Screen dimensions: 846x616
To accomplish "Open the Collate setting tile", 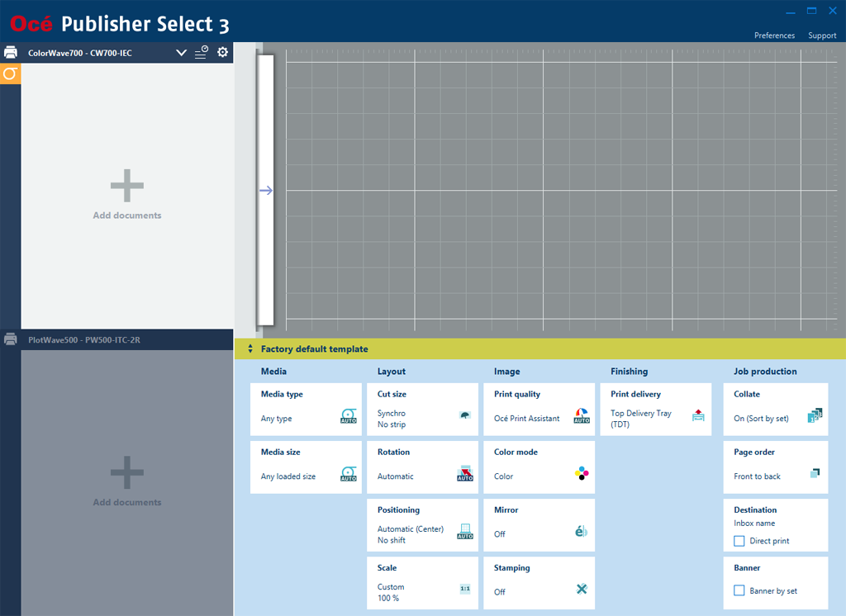I will tap(776, 410).
